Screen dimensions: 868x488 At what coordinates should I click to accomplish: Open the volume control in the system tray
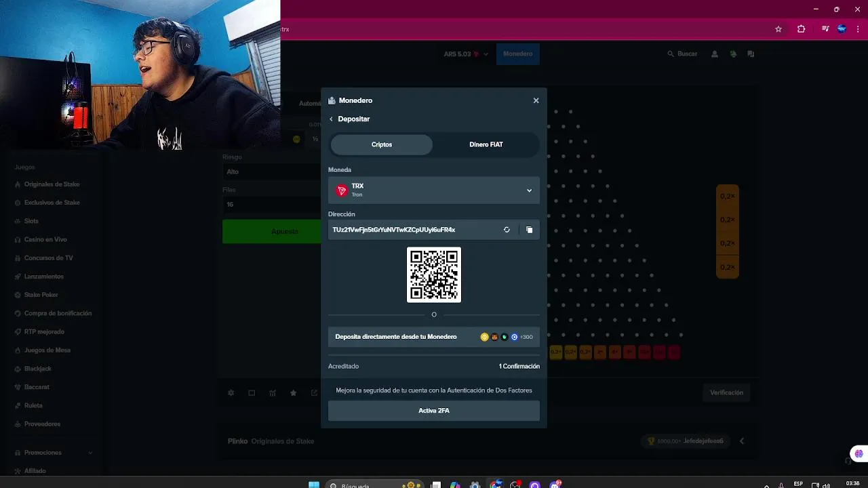tap(826, 485)
